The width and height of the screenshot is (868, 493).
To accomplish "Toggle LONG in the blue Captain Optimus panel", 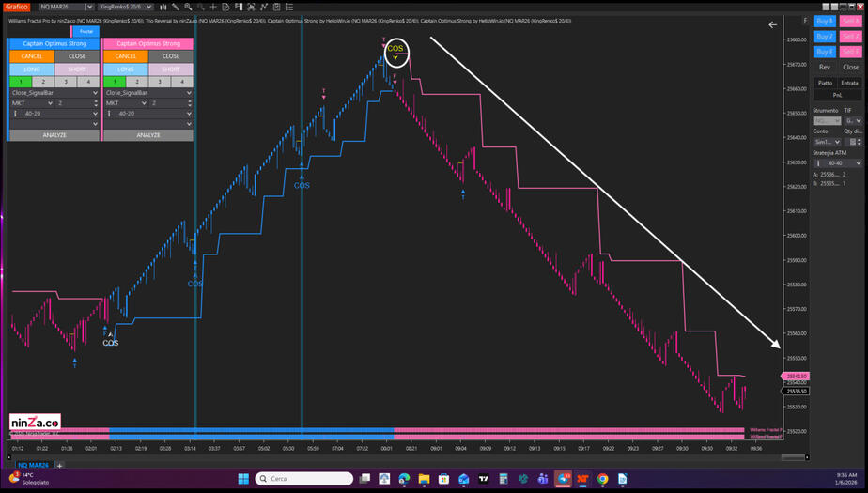I will click(x=32, y=69).
